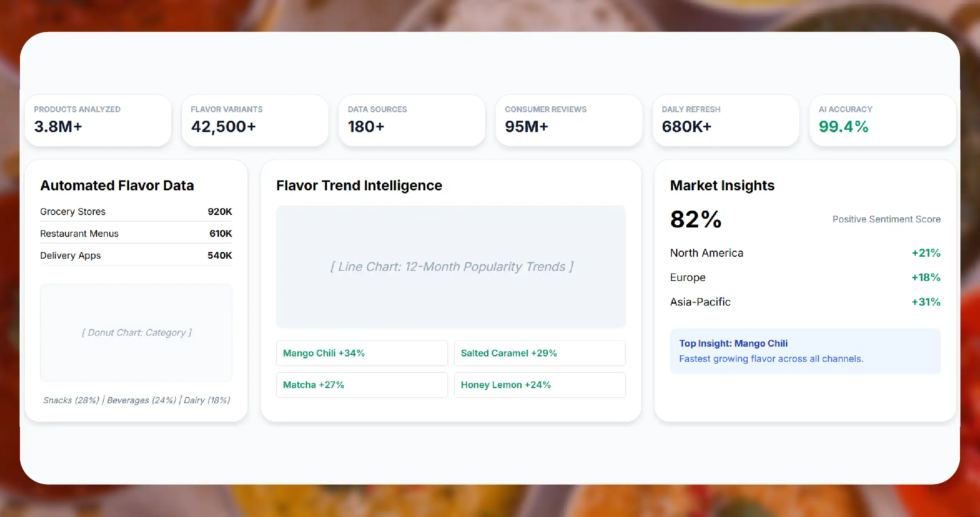Screen dimensions: 980x517
Task: Click the 82% Positive Sentiment Score
Action: click(x=805, y=219)
